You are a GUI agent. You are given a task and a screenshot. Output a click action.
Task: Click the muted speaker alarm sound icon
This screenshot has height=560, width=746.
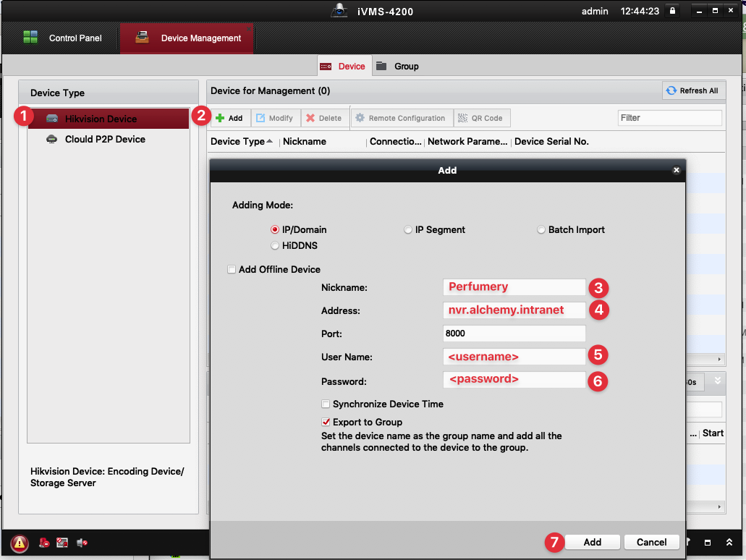82,543
